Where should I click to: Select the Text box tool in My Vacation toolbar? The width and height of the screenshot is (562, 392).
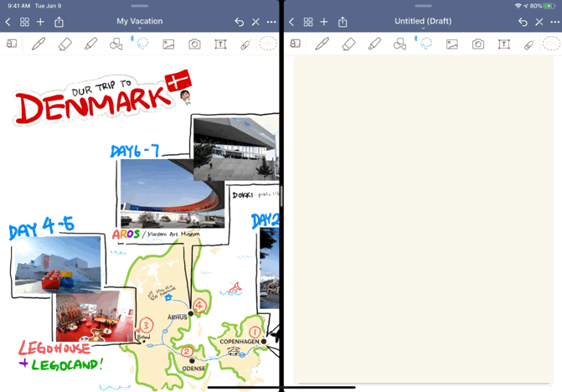click(220, 44)
